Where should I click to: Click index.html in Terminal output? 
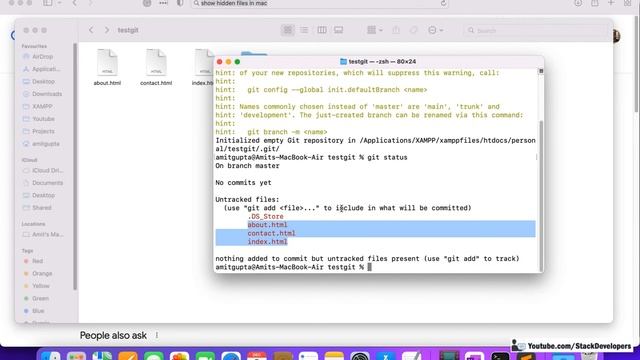267,242
